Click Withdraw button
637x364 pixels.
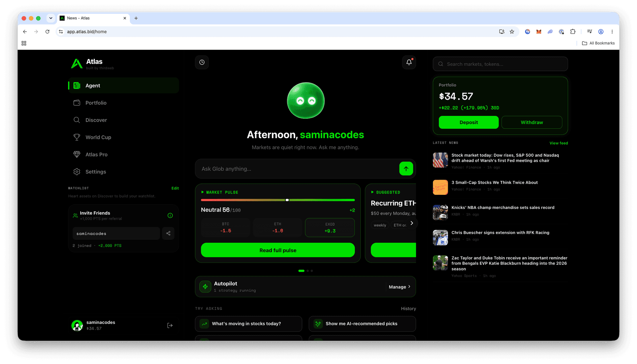coord(532,122)
